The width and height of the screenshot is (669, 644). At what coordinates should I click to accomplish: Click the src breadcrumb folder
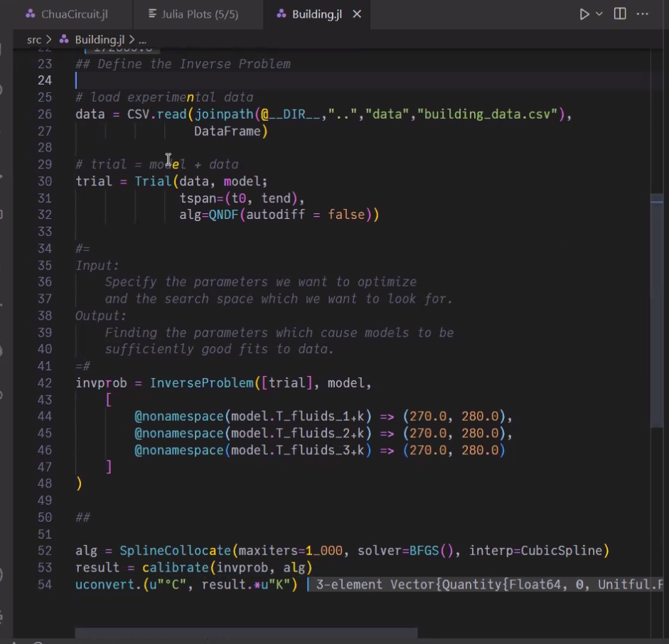point(34,40)
